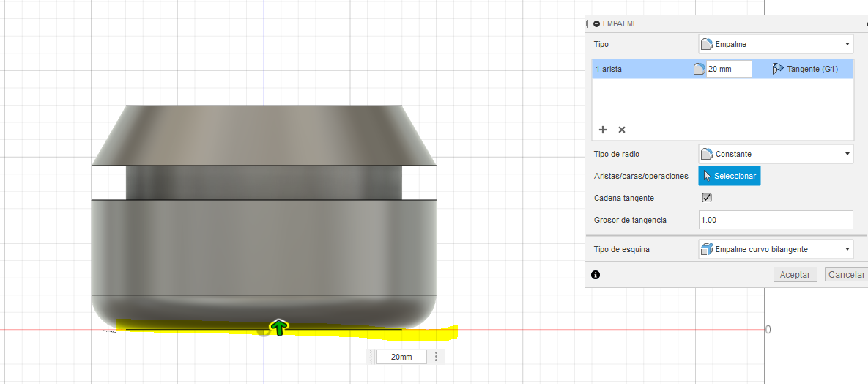The image size is (868, 384).
Task: Edit the floating 20mm radius input on canvas
Action: coord(401,357)
